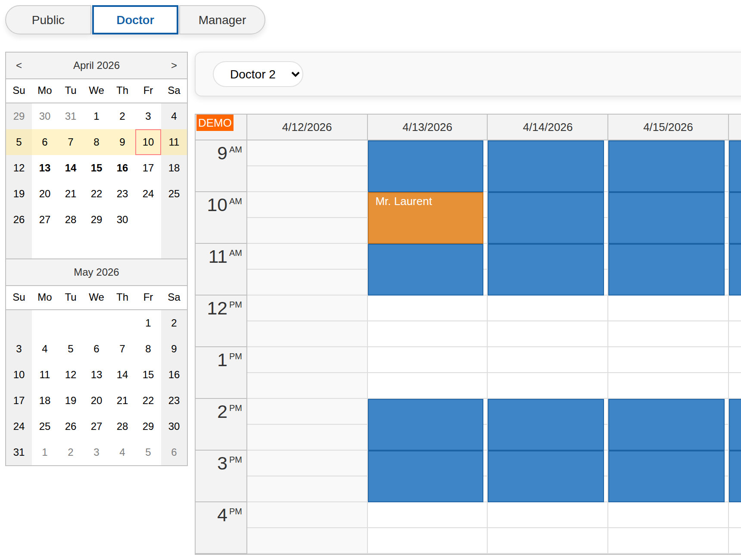Advance to May using the next arrow
This screenshot has width=741, height=560.
(174, 65)
